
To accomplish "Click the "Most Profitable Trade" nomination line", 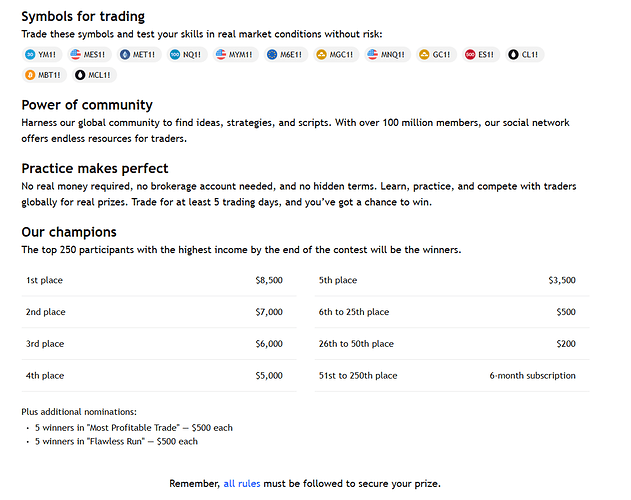I will [x=134, y=428].
